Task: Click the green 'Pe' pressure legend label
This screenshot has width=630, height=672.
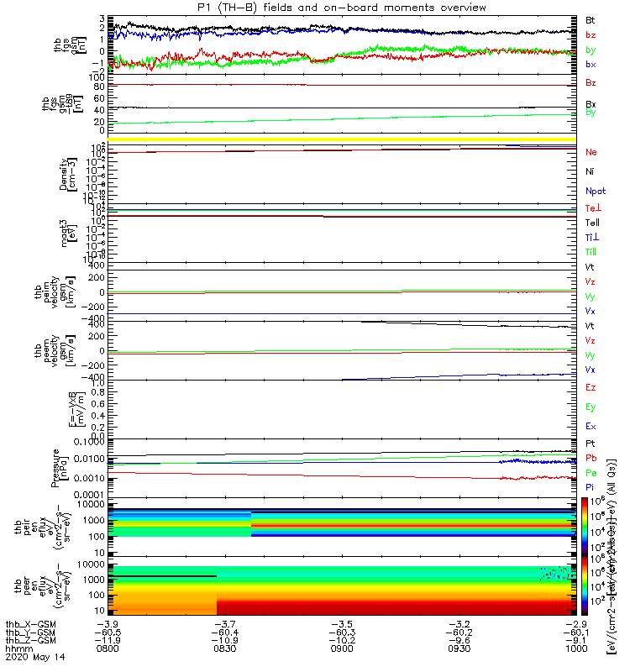Action: tap(591, 473)
